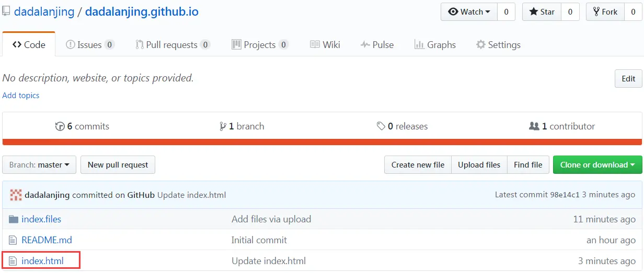Click the dadalanjing owner link in title
644x273 pixels.
(x=44, y=11)
